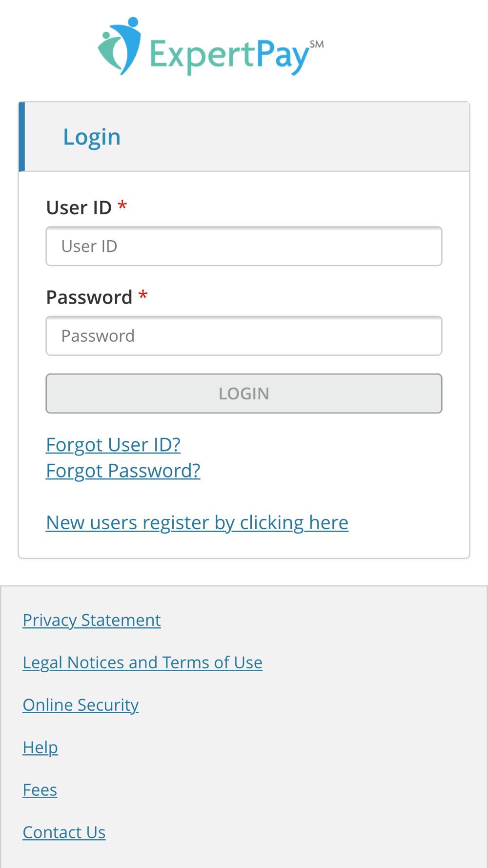The height and width of the screenshot is (868, 488).
Task: Open the Forgot User ID? link
Action: [x=113, y=445]
